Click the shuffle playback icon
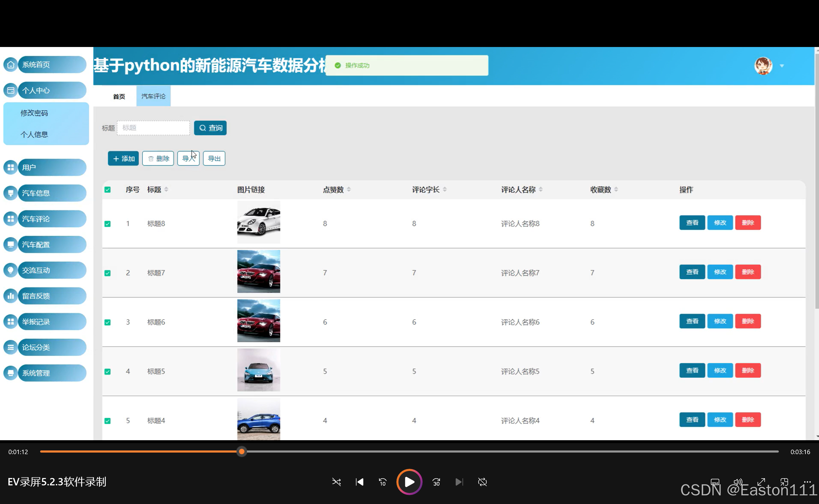The image size is (819, 504). 336,482
